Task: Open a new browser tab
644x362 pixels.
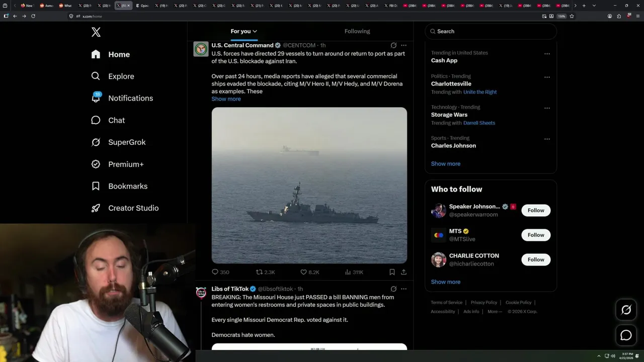Action: (584, 6)
